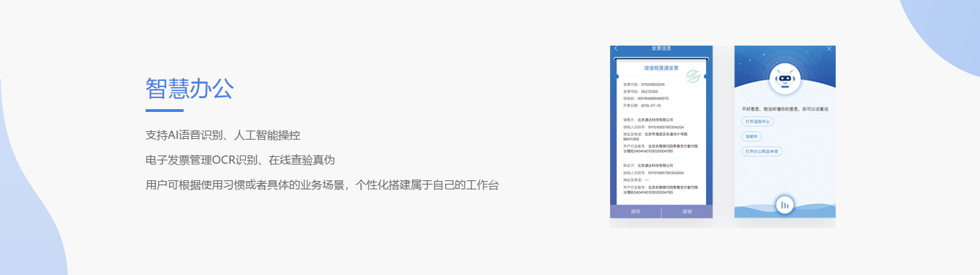Screen dimensions: 980x275
Task: Click the 智慧办公 heading
Action: tap(190, 88)
